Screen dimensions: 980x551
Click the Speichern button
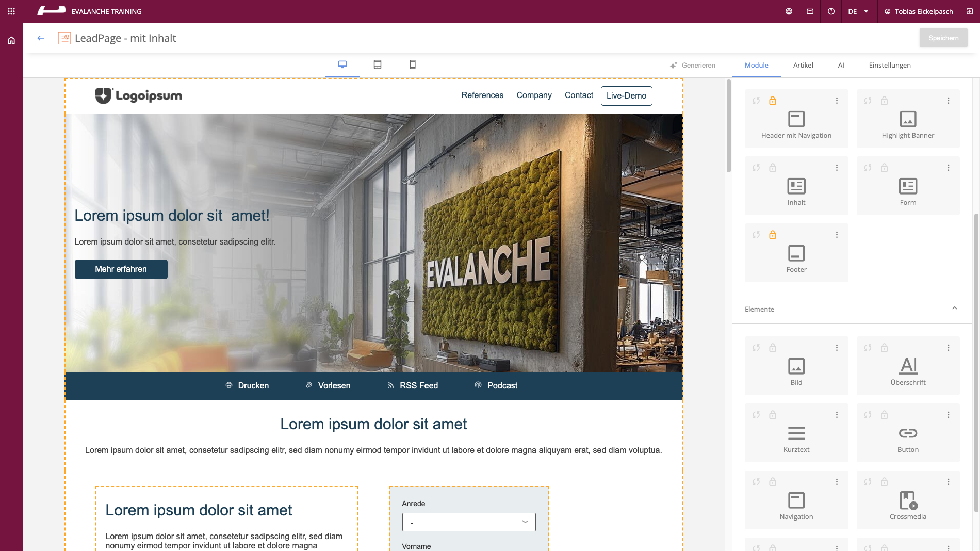[x=943, y=38]
